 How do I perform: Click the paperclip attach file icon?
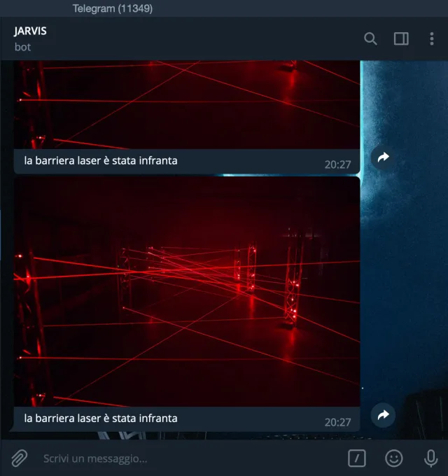pos(20,458)
